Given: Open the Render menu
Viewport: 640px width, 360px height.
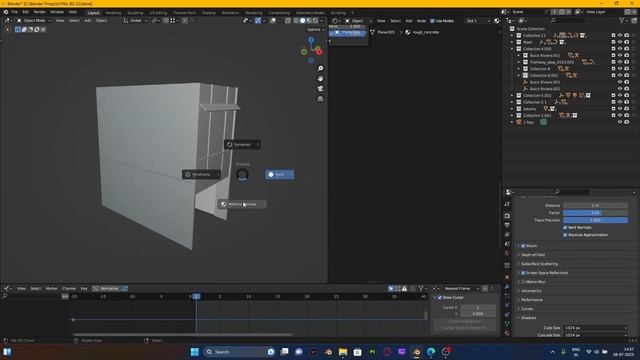Looking at the screenshot, I should tap(40, 12).
